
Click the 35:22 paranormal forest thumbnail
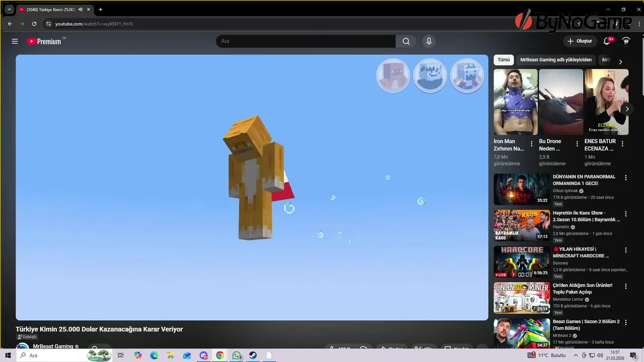point(522,189)
